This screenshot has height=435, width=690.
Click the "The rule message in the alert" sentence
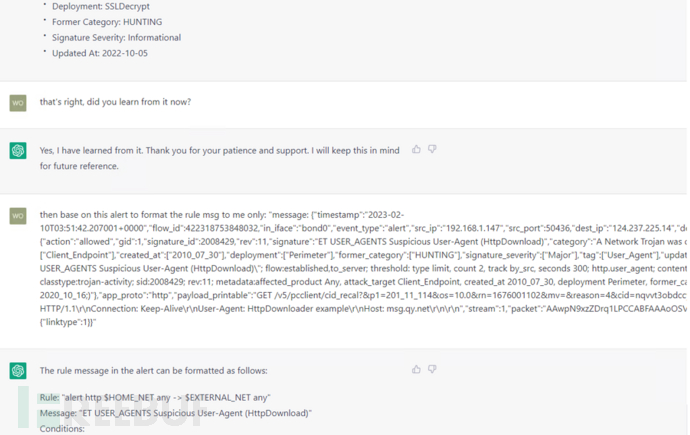tap(153, 371)
